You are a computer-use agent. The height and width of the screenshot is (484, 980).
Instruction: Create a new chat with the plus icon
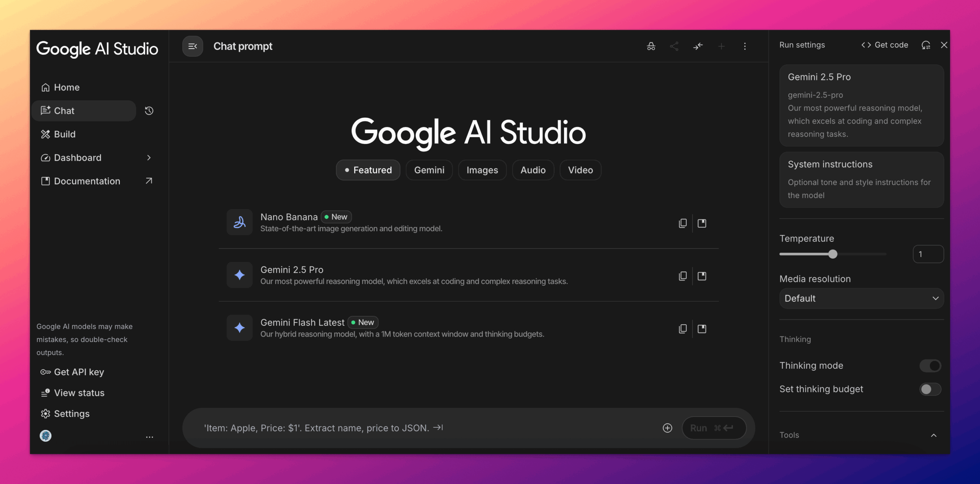(722, 46)
